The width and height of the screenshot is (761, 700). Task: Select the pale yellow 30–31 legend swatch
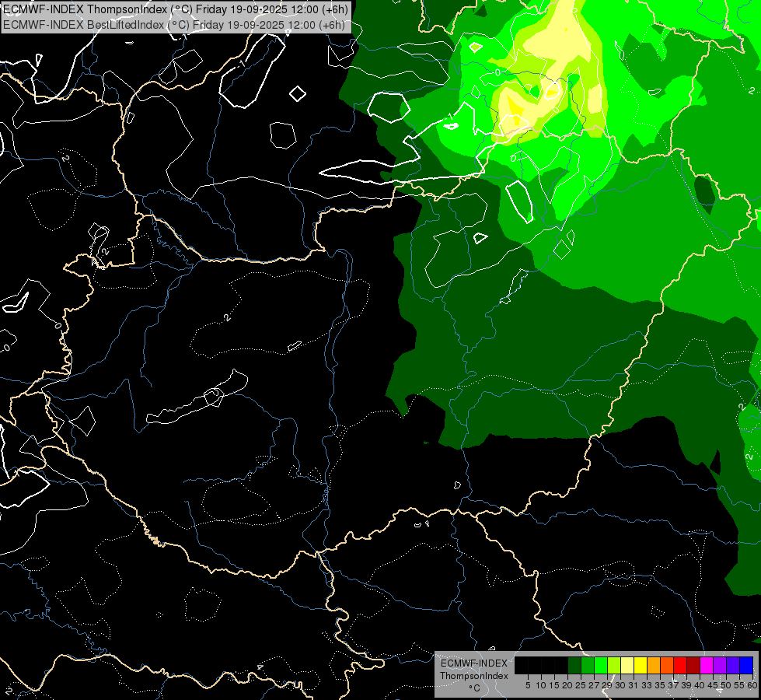tap(627, 665)
